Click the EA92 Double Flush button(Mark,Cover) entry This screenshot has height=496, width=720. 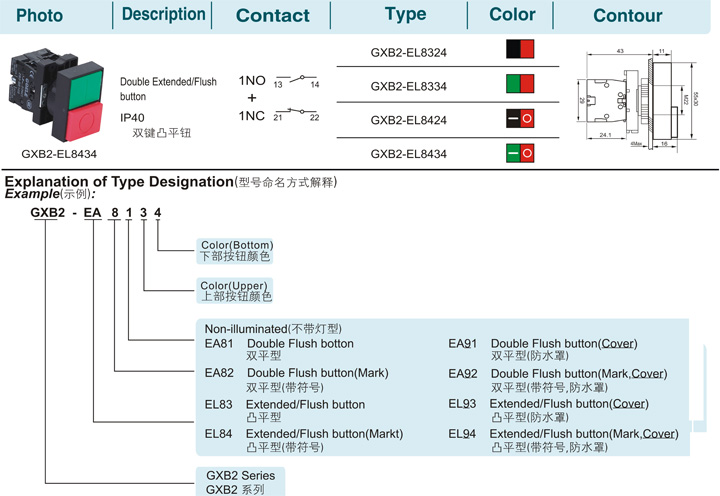pos(558,380)
